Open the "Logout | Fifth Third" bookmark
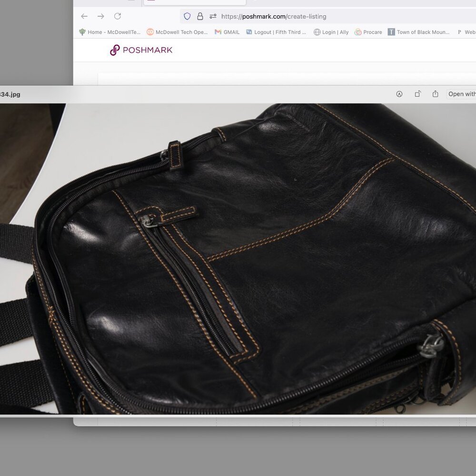Screen dimensions: 476x476 pyautogui.click(x=277, y=32)
